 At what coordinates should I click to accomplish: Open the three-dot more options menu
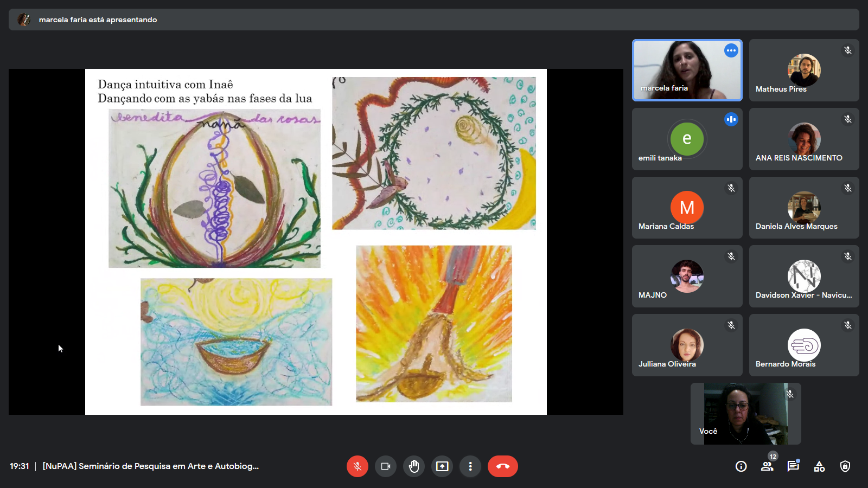pyautogui.click(x=470, y=466)
